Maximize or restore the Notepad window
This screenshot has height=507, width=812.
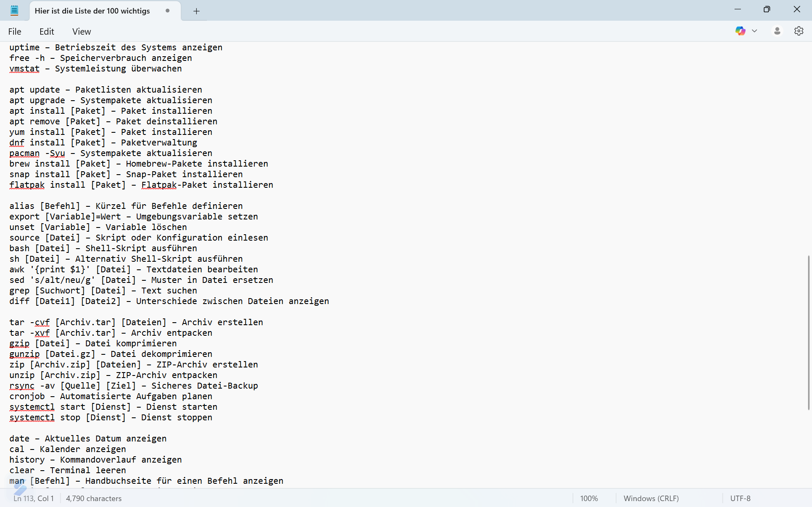(x=767, y=9)
